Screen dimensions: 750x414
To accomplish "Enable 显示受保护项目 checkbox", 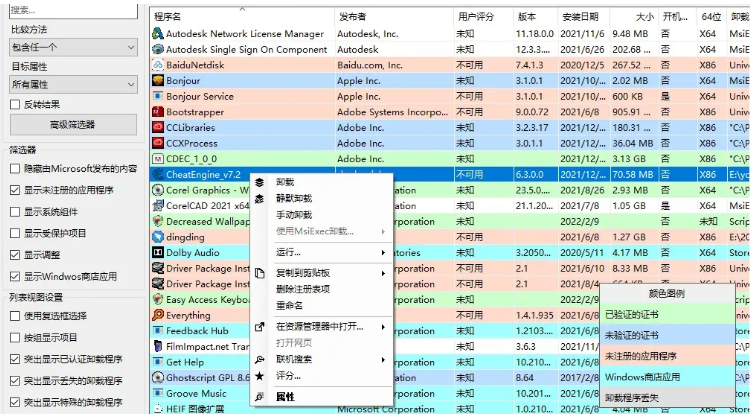I will click(x=15, y=233).
